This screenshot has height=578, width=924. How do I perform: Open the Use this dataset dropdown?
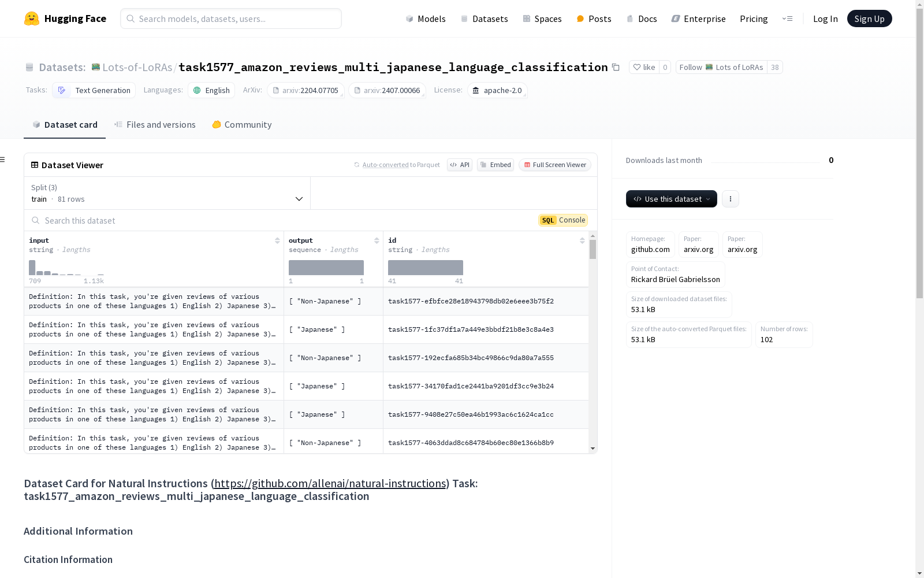pos(672,199)
